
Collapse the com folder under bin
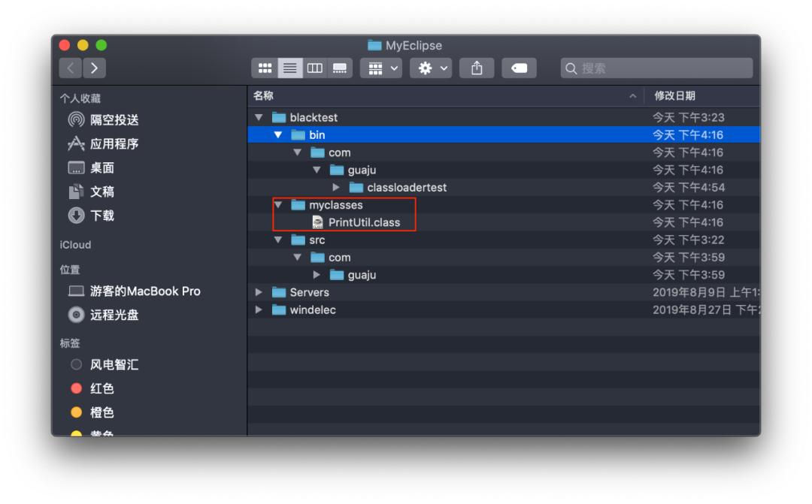click(x=297, y=152)
